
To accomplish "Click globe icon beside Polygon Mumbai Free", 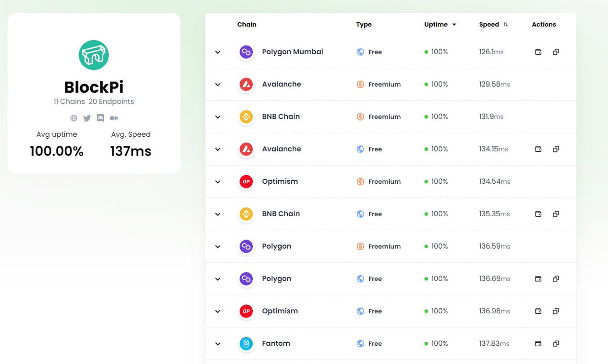I will (360, 52).
